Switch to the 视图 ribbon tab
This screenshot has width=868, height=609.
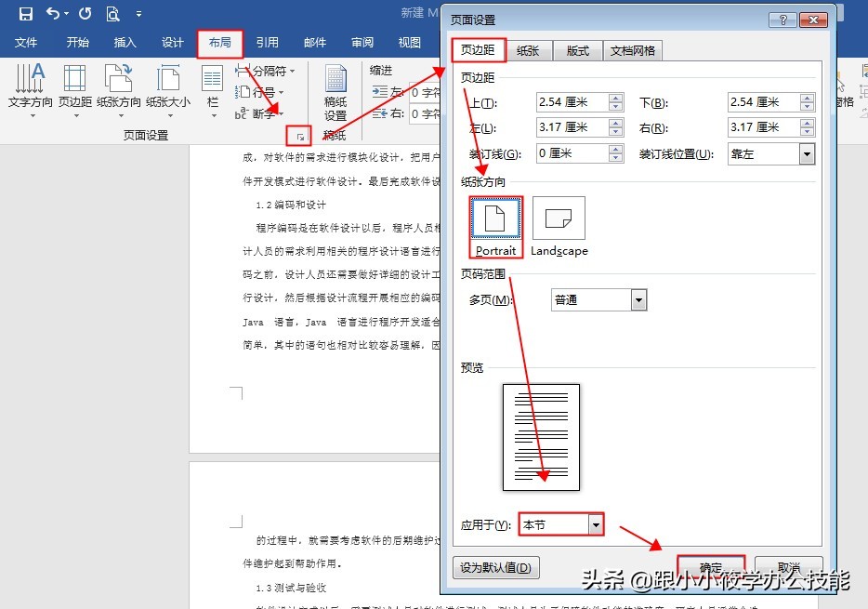tap(410, 43)
